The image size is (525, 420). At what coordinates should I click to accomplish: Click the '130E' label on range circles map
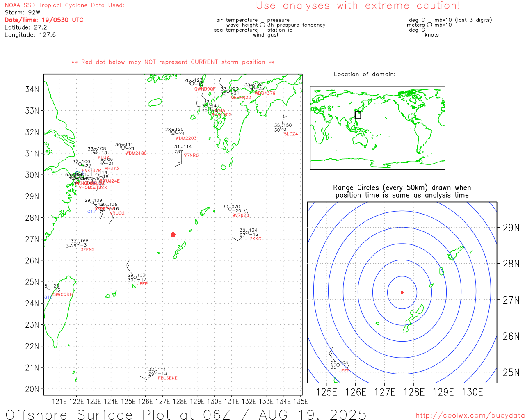pyautogui.click(x=472, y=392)
